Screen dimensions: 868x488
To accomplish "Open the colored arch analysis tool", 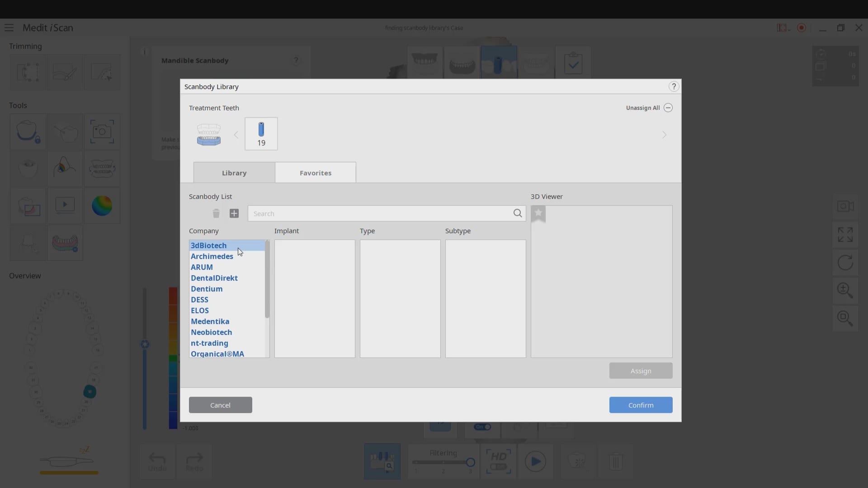I will click(x=65, y=243).
